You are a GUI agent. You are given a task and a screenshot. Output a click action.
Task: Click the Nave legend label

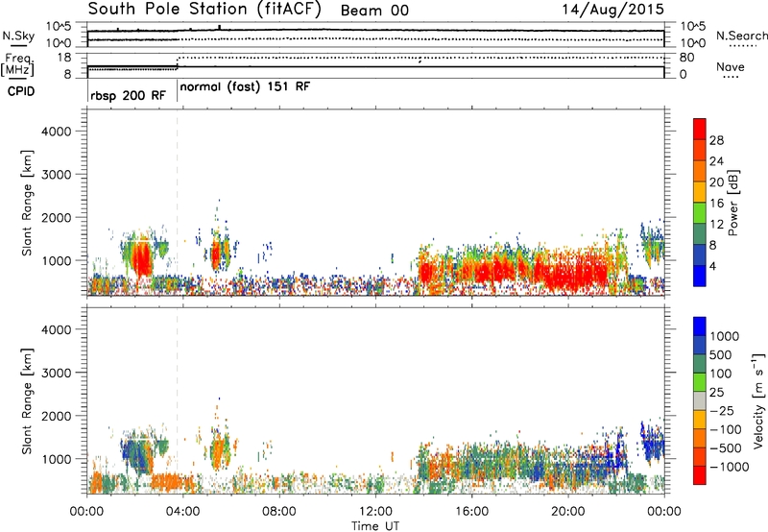coord(731,67)
